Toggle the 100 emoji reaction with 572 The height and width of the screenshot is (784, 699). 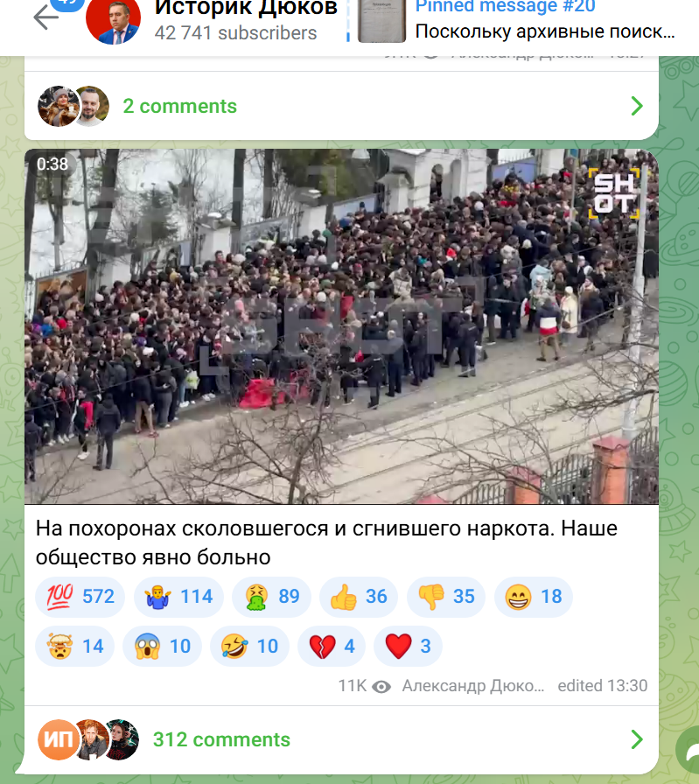[80, 597]
